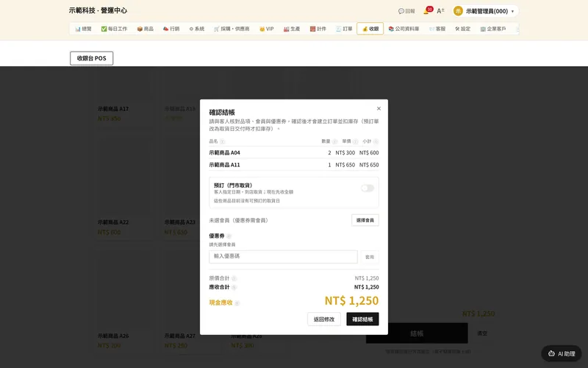The height and width of the screenshot is (368, 588).
Task: Click 示範商品 A22 in the background
Action: (113, 222)
